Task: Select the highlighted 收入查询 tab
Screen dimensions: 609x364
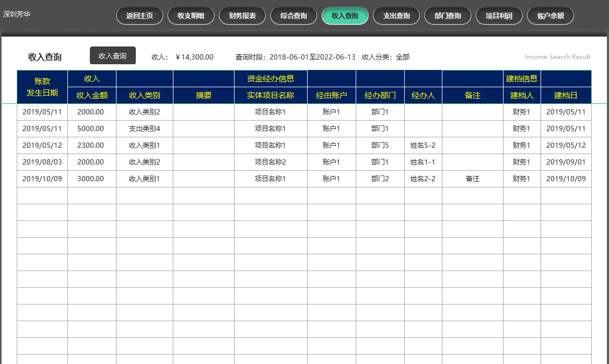Action: pyautogui.click(x=345, y=16)
